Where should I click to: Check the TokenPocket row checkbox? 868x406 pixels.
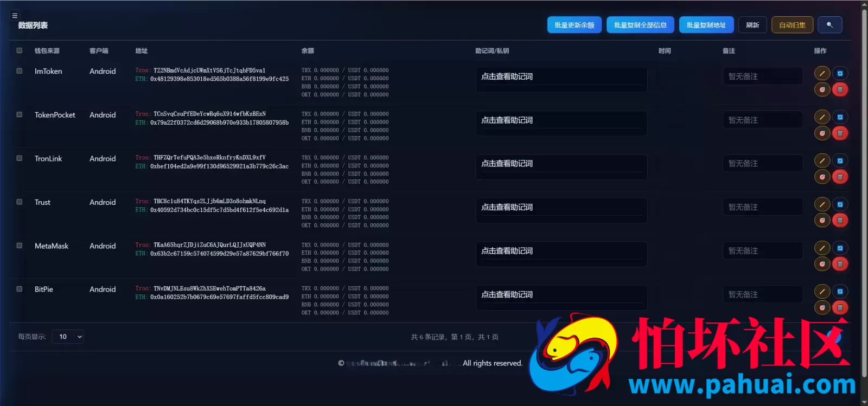[x=20, y=114]
